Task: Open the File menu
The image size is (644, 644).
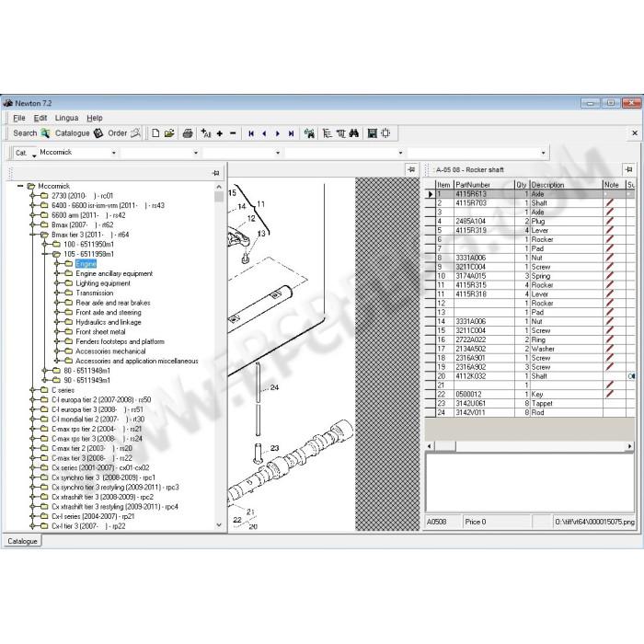Action: tap(19, 118)
